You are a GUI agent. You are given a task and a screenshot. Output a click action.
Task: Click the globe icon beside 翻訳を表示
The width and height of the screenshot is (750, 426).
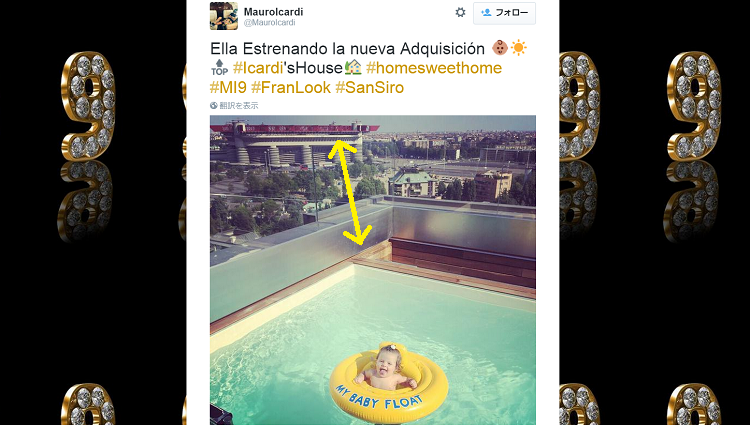pos(214,106)
